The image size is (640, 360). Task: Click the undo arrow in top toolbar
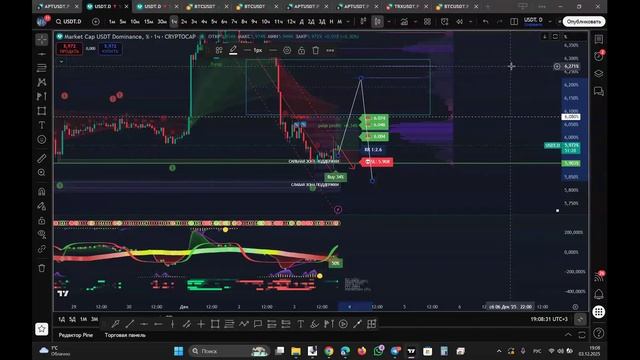point(485,21)
